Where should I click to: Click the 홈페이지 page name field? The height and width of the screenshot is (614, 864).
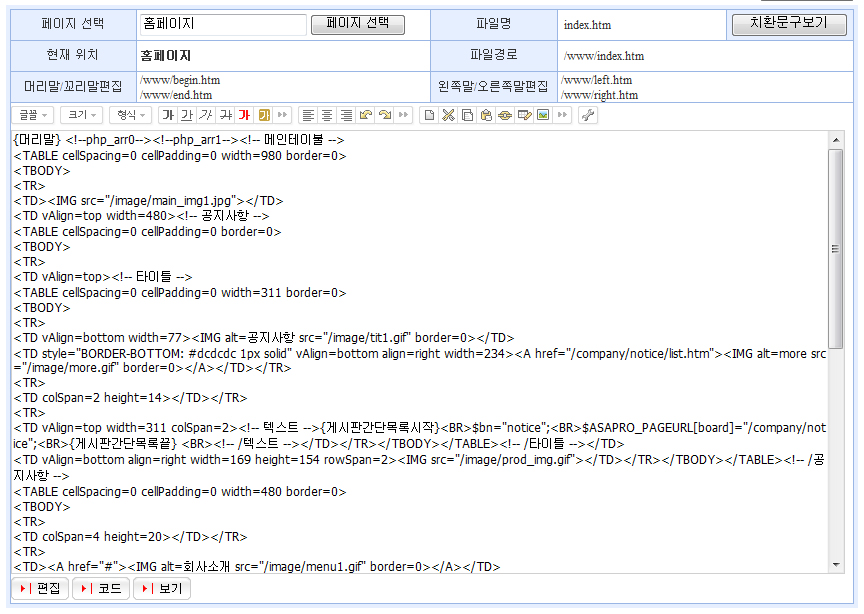tap(222, 24)
